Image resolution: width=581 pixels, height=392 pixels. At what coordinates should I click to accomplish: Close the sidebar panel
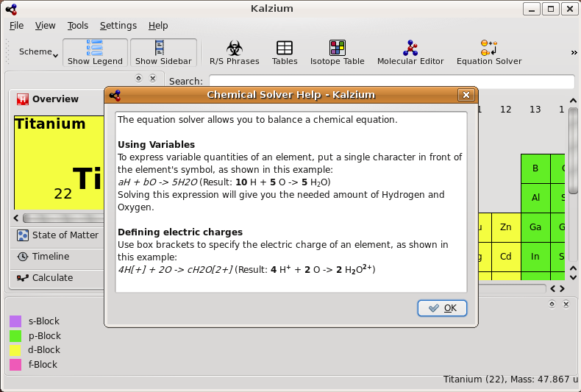click(x=153, y=78)
